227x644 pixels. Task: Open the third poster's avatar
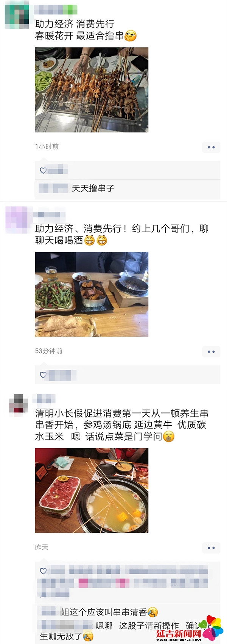pos(18,405)
